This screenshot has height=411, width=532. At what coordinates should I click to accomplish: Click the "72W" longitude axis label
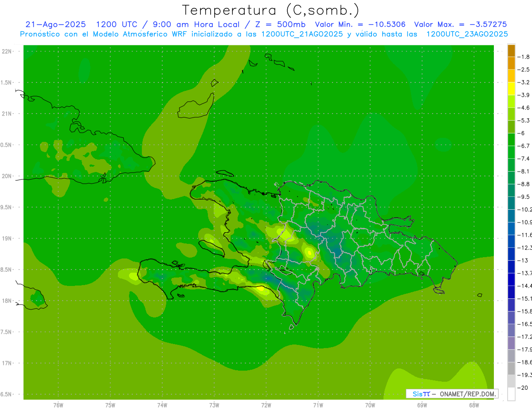pyautogui.click(x=266, y=405)
